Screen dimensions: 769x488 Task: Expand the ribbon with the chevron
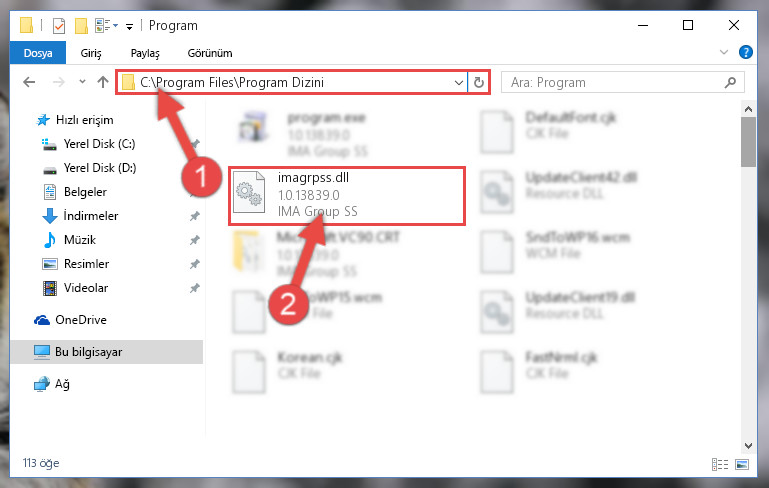coord(723,52)
